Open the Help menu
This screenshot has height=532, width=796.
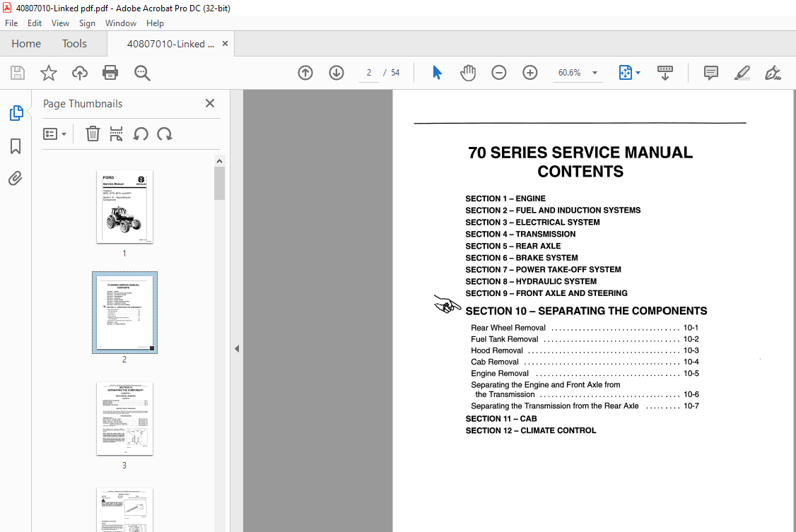pyautogui.click(x=155, y=23)
